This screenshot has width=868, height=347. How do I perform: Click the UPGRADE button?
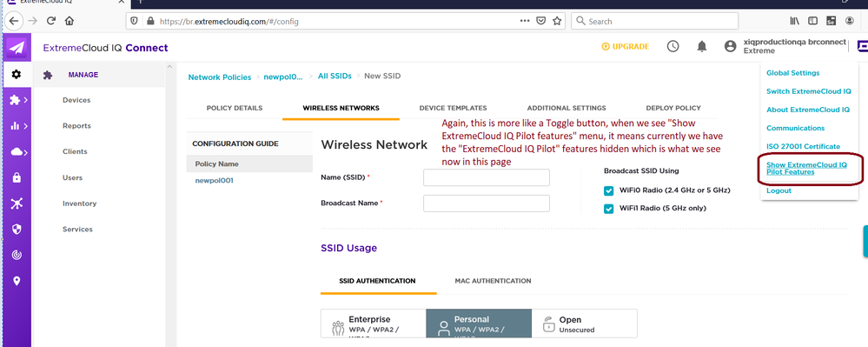tap(625, 47)
